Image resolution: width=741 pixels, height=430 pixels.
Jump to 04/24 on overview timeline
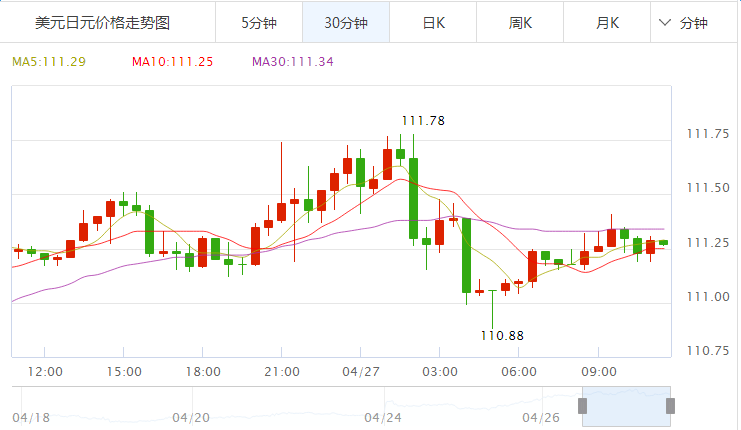coord(382,417)
